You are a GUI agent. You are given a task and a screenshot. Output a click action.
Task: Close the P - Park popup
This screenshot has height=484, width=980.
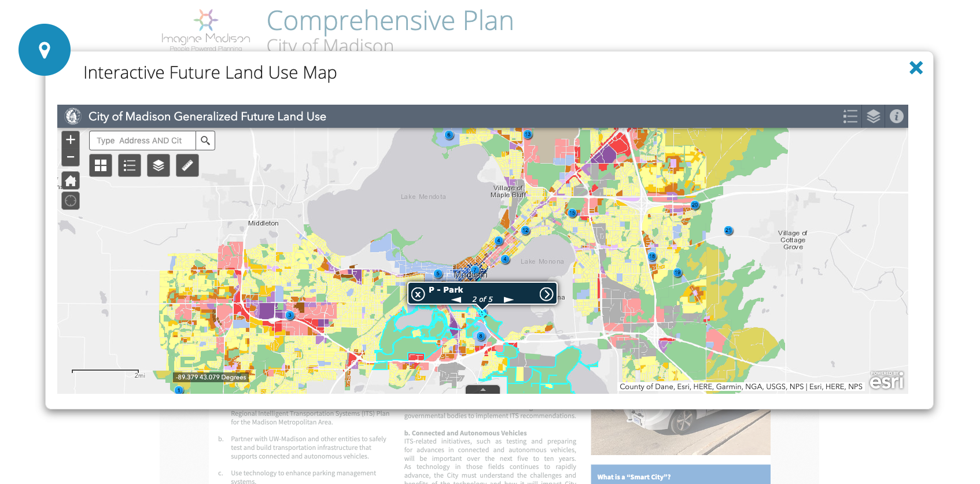tap(418, 294)
